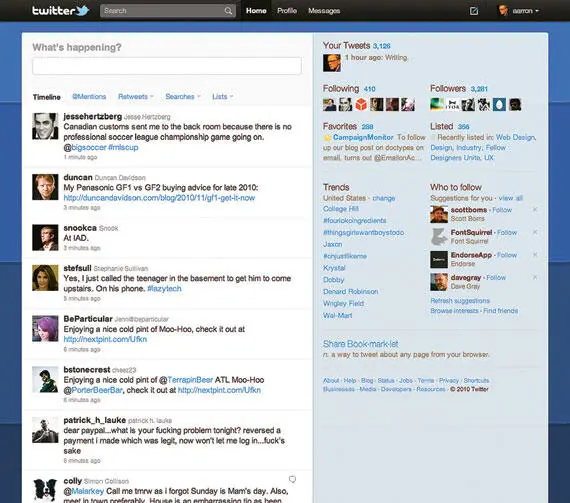
Task: Open the compose new tweet icon
Action: 474,11
